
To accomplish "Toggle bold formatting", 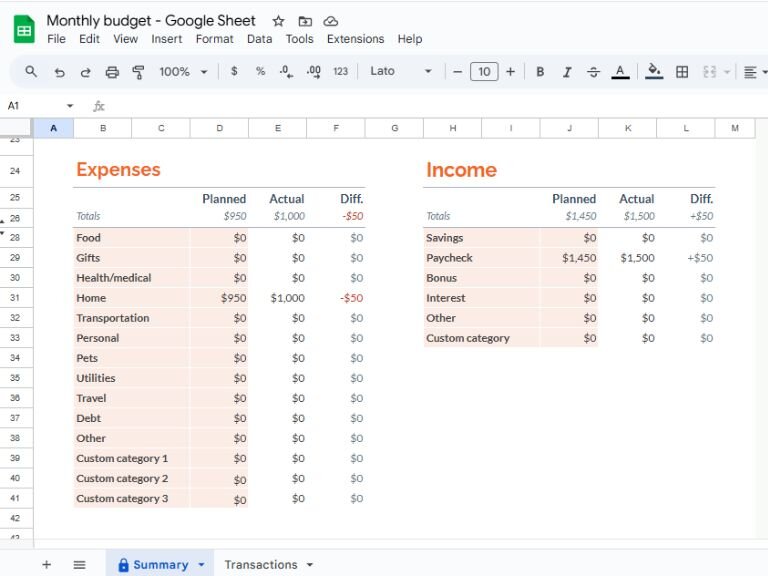I will 540,72.
